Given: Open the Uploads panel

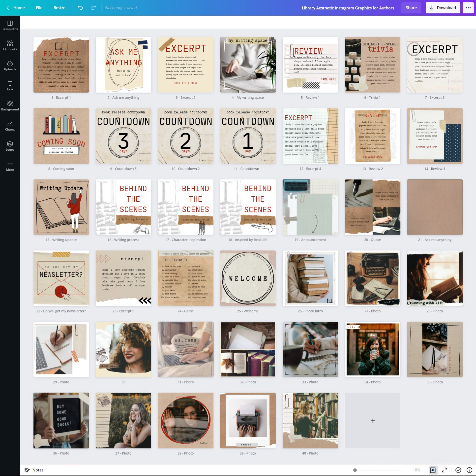Looking at the screenshot, I should [x=10, y=66].
